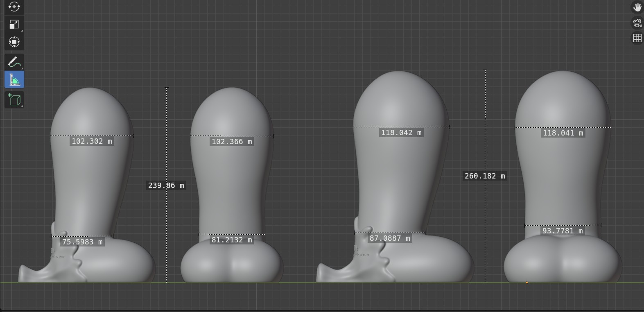Switch between orthographic and perspective view
Screen dimensions: 644x312
(x=637, y=38)
